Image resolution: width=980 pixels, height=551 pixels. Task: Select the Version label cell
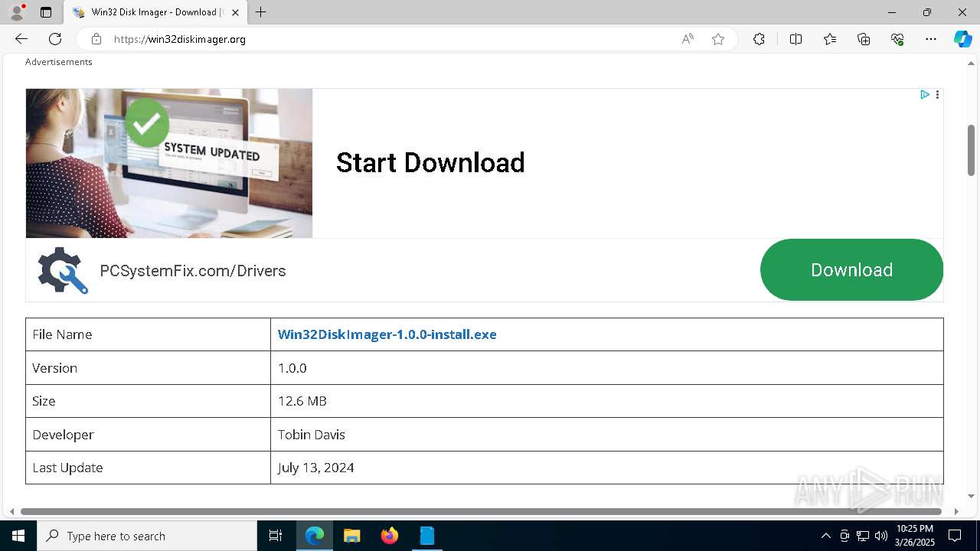[x=148, y=368]
